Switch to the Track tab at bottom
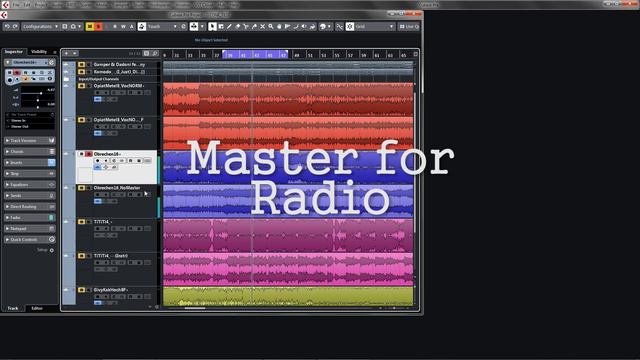Image resolution: width=640 pixels, height=360 pixels. 13,308
